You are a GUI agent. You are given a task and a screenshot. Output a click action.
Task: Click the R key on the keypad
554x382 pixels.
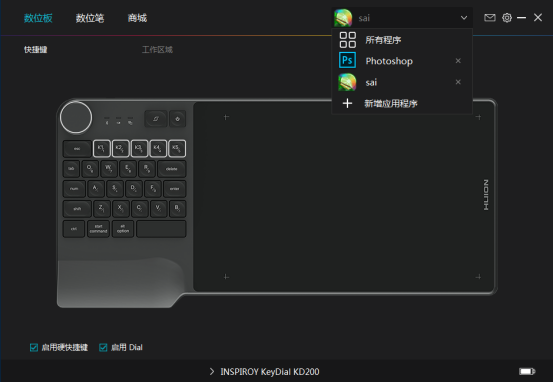[147, 169]
